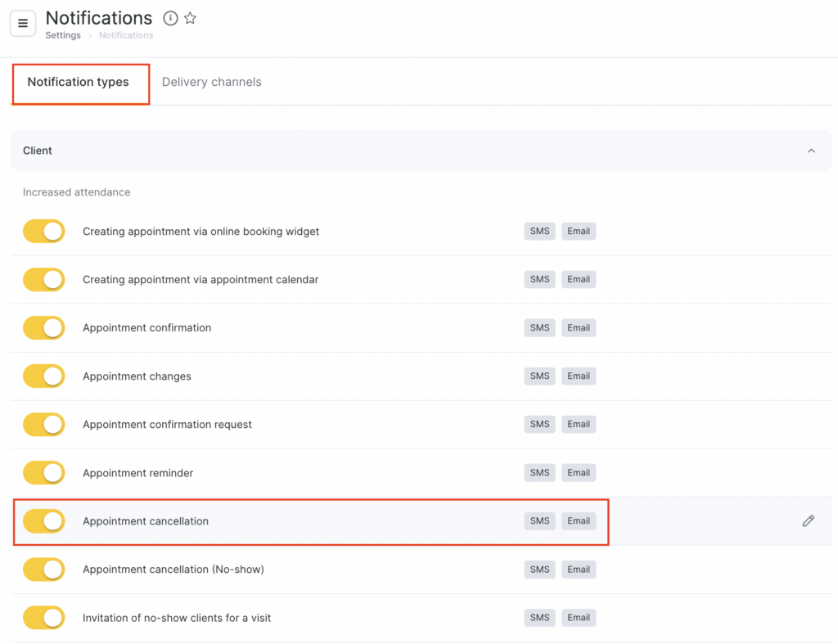The width and height of the screenshot is (838, 644).
Task: Select the Notification types tab
Action: coord(79,82)
